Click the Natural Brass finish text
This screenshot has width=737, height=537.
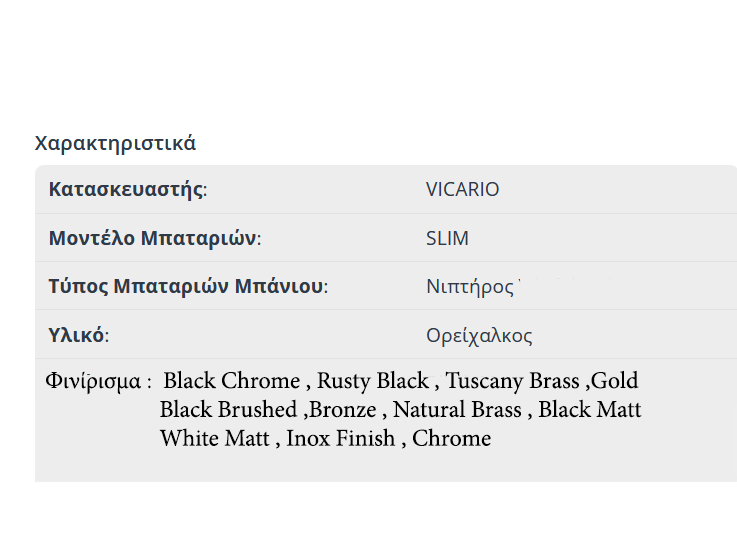457,410
